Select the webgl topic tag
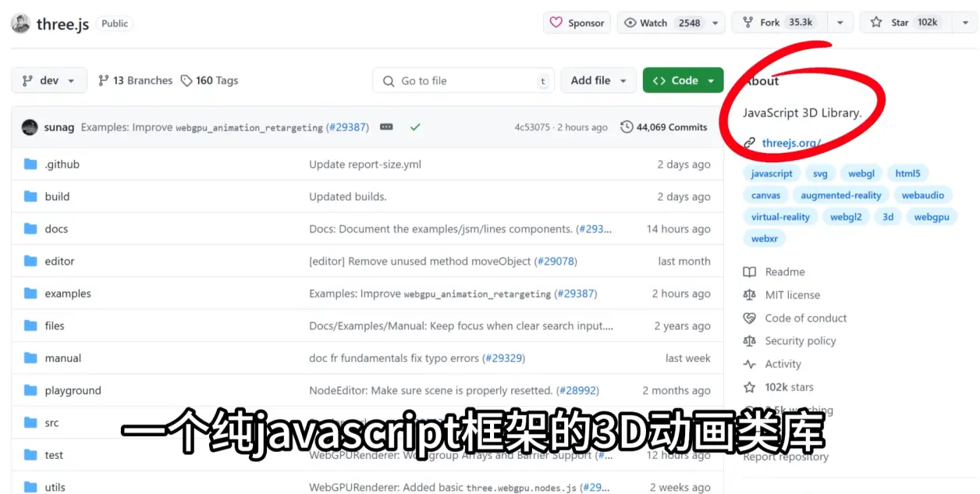The image size is (980, 494). coord(861,174)
